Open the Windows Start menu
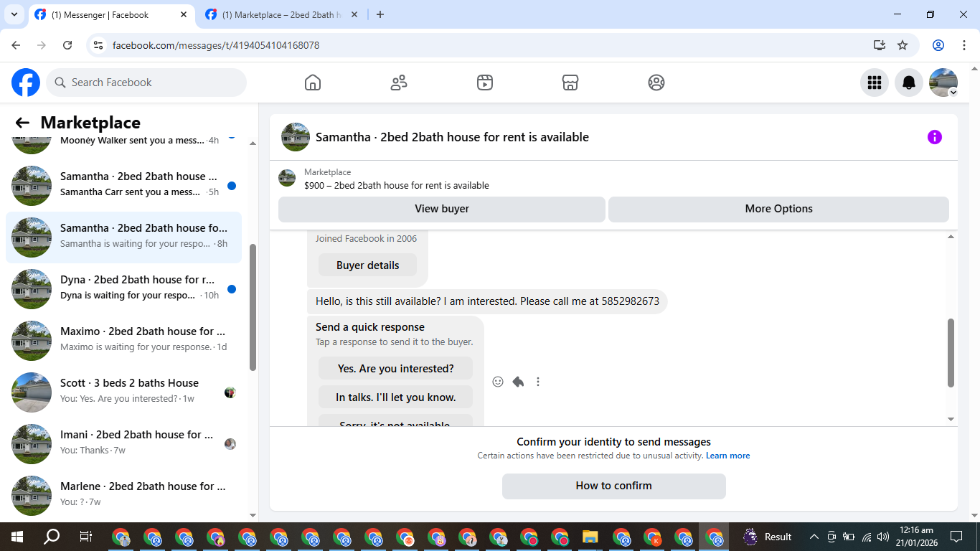This screenshot has height=551, width=980. 17,537
